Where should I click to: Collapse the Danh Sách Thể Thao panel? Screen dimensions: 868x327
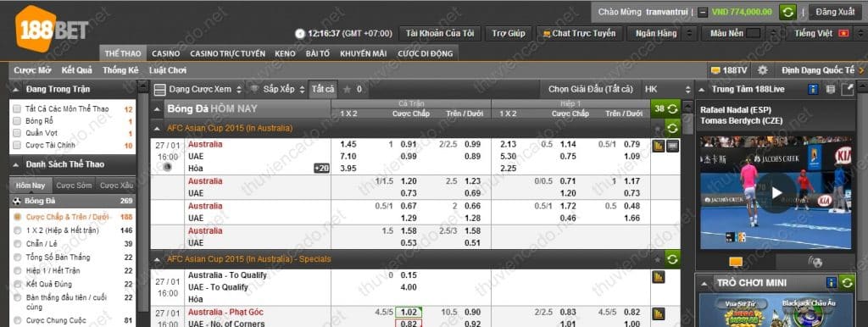point(15,164)
